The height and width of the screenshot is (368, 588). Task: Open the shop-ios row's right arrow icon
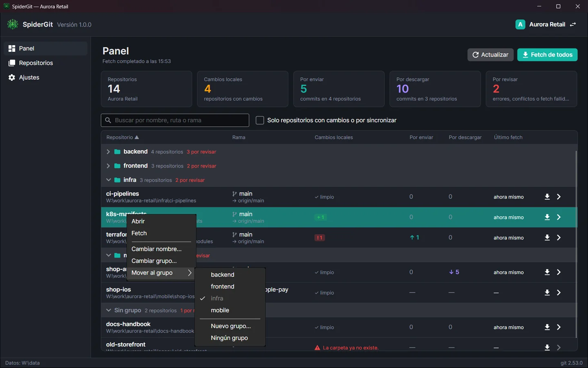(559, 293)
